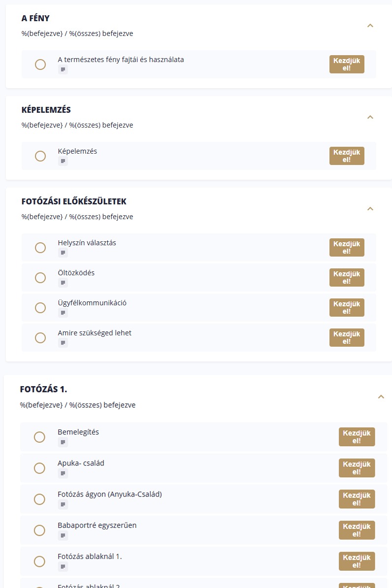Mark the Helyszín választás lesson circle
392x588 pixels.
coord(40,248)
